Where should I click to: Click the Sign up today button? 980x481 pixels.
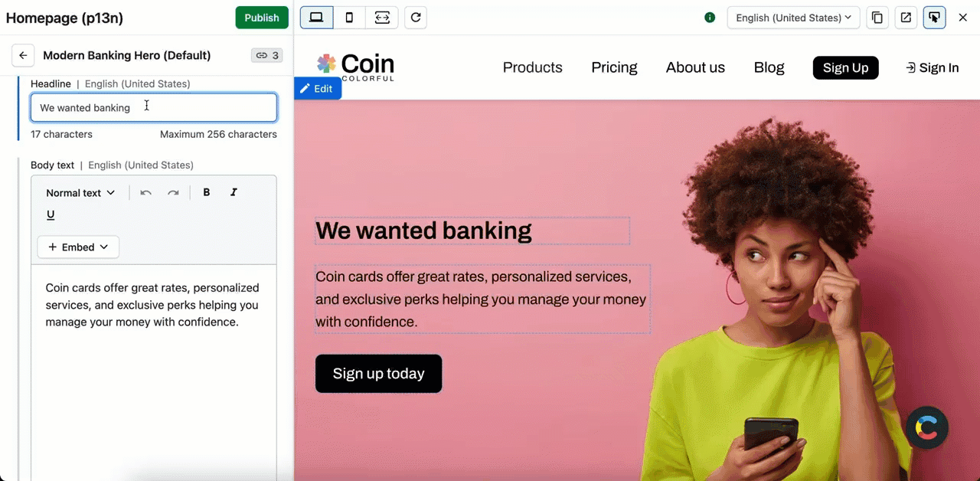pos(379,374)
